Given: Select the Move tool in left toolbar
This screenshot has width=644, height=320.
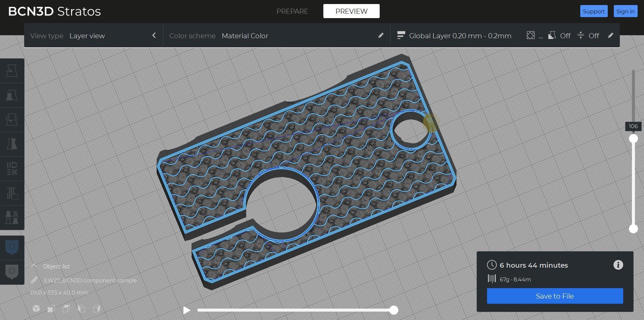Looking at the screenshot, I should pos(12,71).
